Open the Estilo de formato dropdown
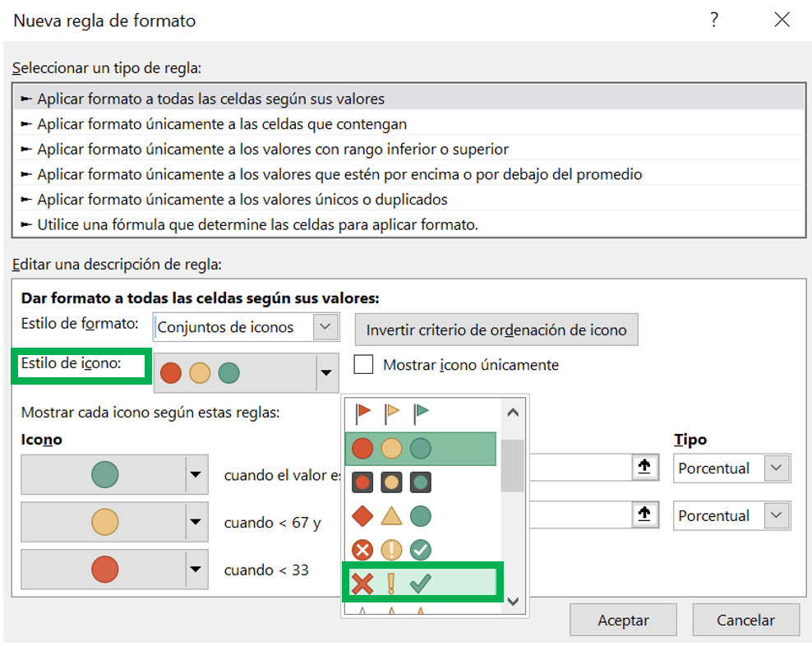 [247, 327]
